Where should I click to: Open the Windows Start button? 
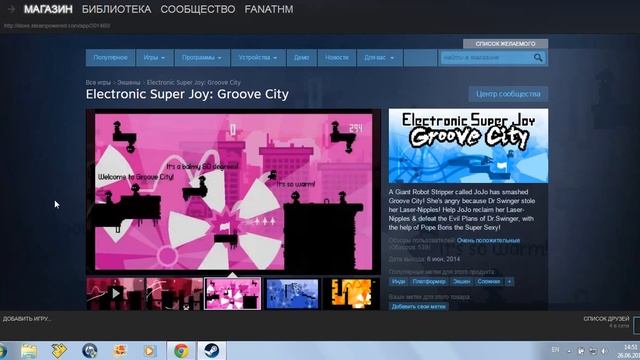[x=3, y=351]
